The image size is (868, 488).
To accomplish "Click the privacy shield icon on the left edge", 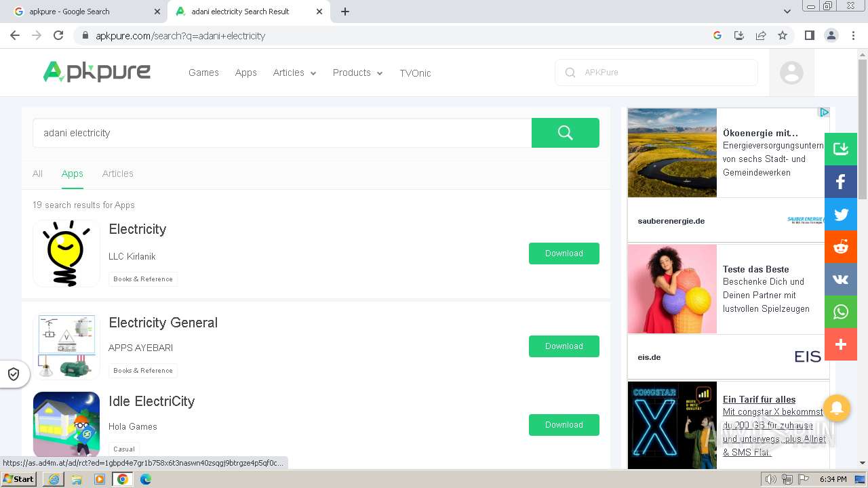I will (14, 374).
